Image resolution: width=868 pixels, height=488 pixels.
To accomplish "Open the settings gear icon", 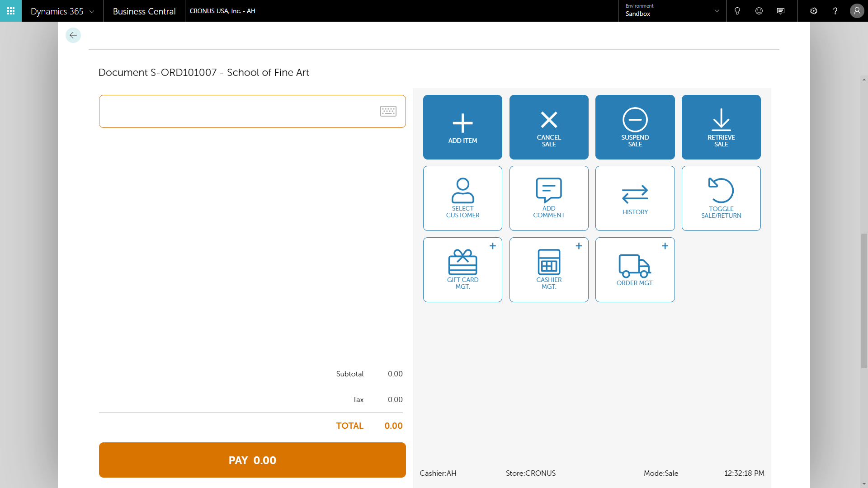I will tap(813, 11).
